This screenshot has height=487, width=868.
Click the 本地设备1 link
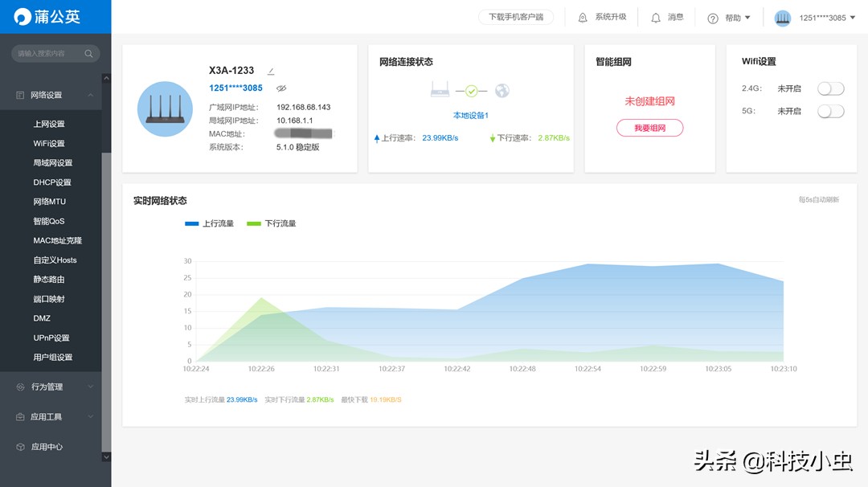point(470,116)
